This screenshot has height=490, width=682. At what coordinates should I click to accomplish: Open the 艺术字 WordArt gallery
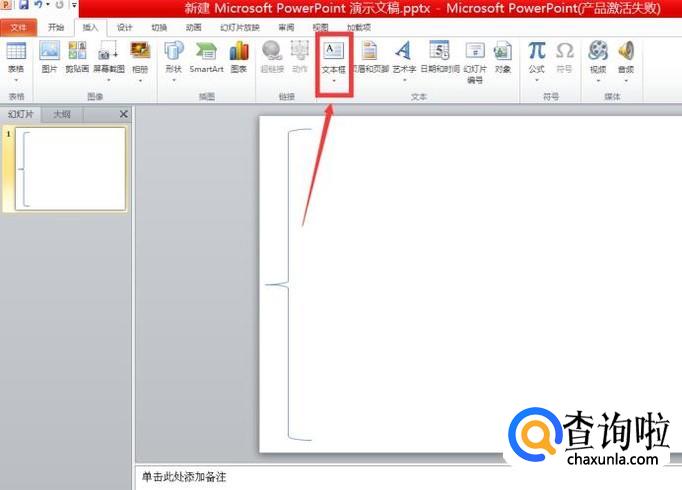[403, 56]
